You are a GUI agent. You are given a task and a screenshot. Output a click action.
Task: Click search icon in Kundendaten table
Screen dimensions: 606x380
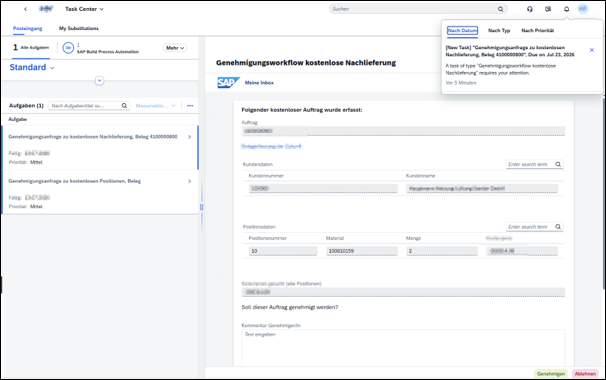pyautogui.click(x=558, y=164)
